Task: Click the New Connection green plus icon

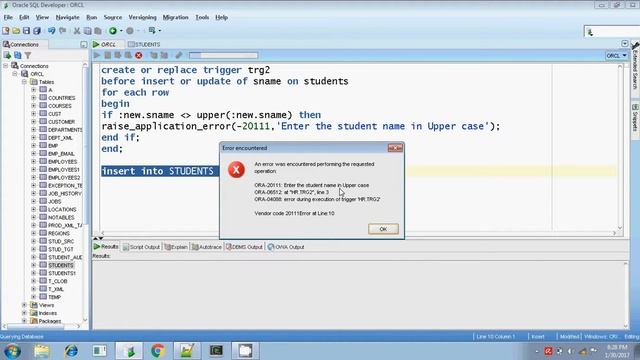Action: (7, 55)
